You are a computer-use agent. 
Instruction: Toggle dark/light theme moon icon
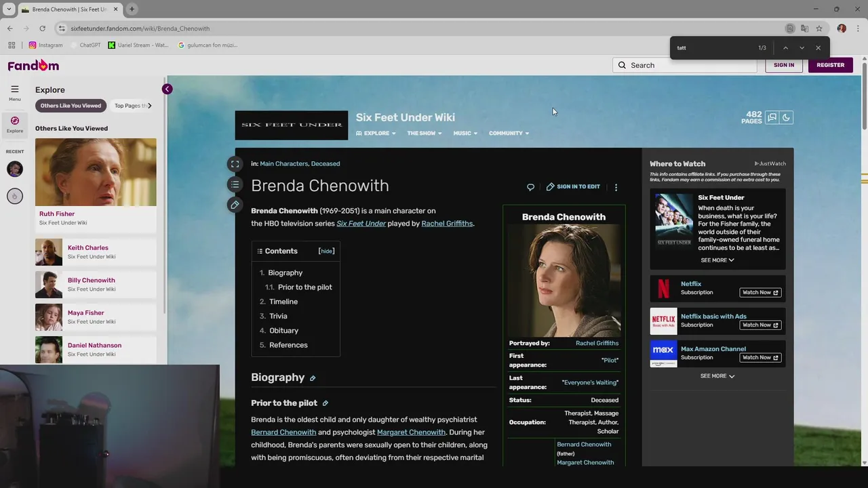[x=786, y=117]
